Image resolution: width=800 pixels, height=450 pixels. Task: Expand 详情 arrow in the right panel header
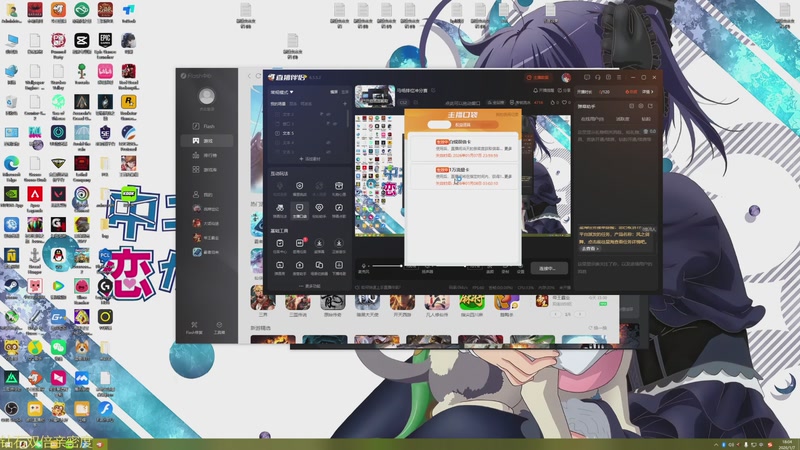point(648,92)
